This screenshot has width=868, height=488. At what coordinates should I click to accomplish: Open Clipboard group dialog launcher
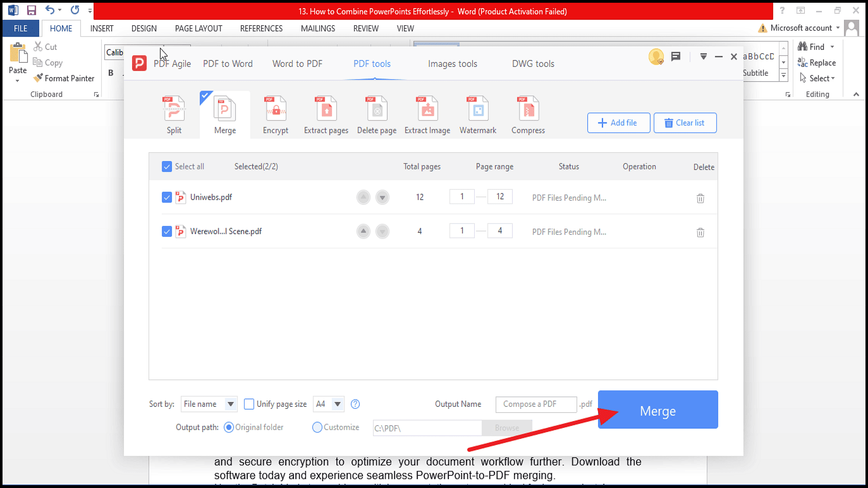(96, 94)
